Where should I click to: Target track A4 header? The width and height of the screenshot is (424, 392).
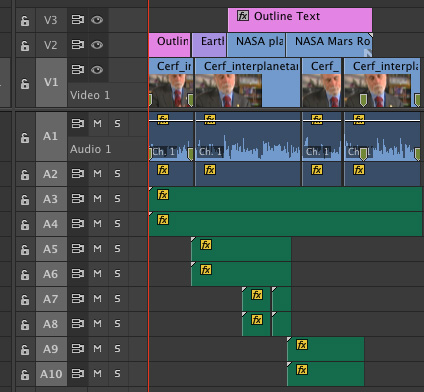[51, 224]
